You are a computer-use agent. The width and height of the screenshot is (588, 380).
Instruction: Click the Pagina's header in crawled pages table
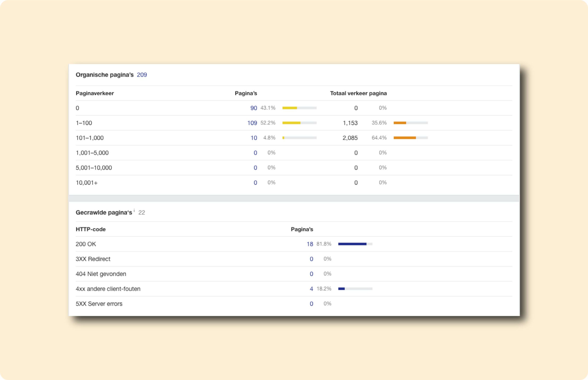[302, 229]
